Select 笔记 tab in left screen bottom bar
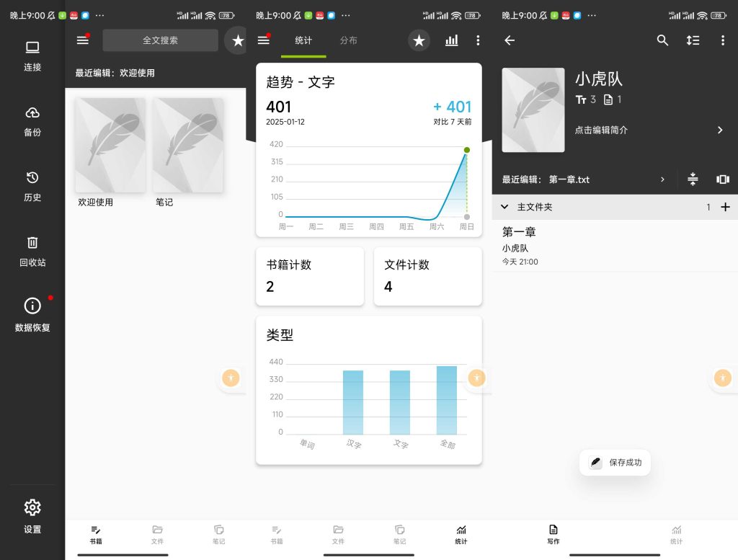The width and height of the screenshot is (738, 560). [x=219, y=535]
